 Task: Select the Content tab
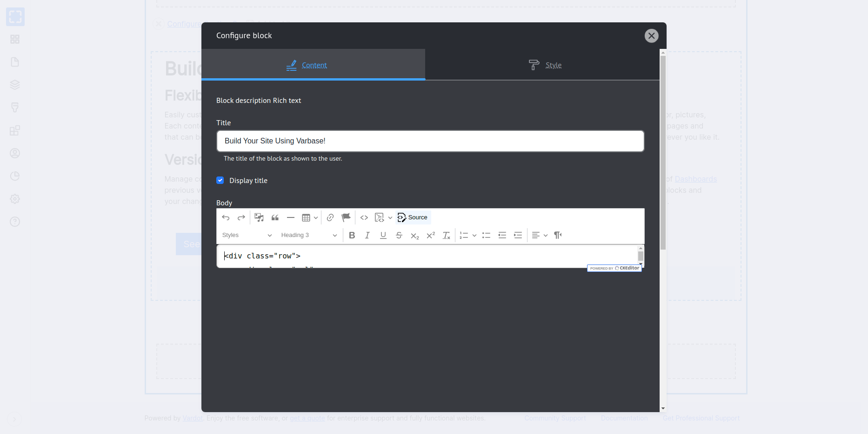point(307,65)
